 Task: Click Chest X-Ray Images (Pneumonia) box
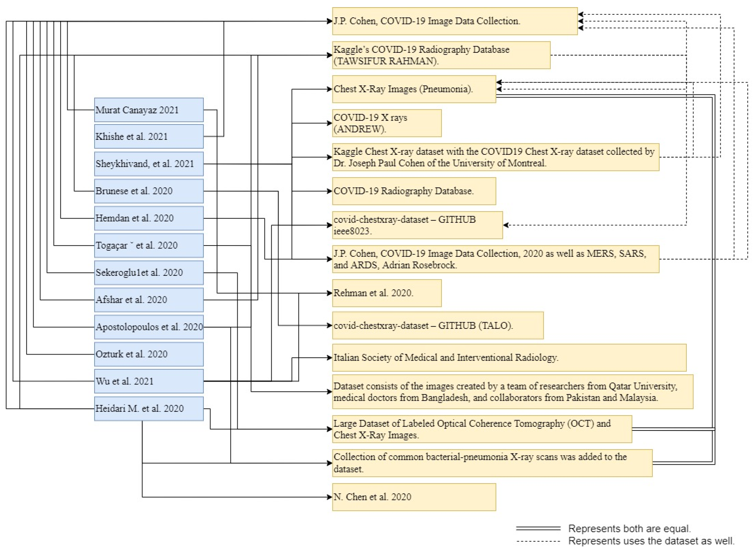click(x=414, y=89)
